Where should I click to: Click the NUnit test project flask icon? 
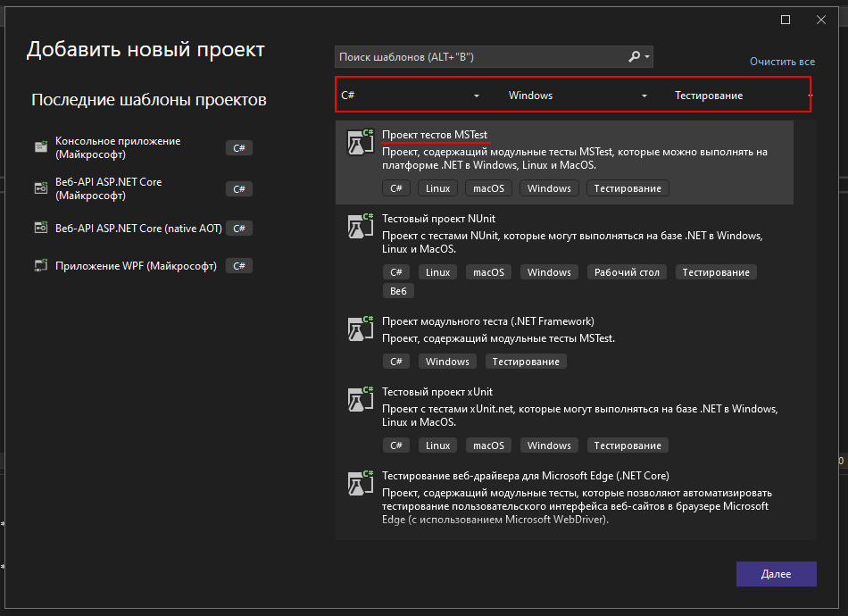359,227
